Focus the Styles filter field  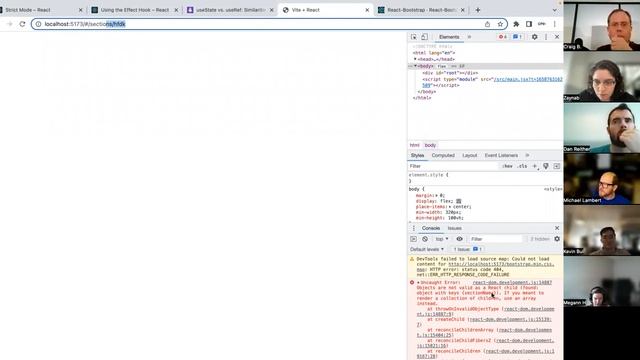point(453,167)
